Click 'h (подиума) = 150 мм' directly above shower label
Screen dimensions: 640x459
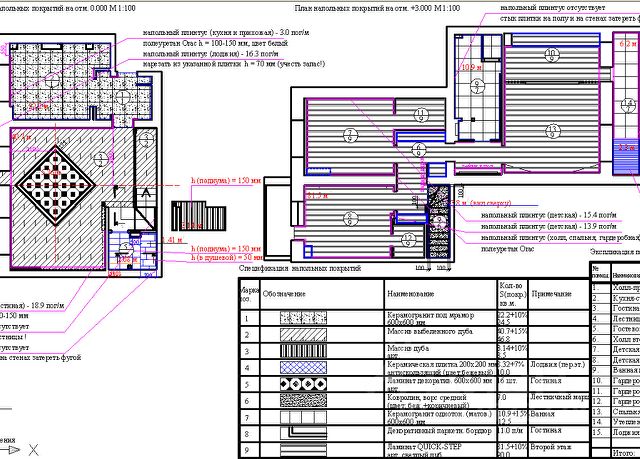pyautogui.click(x=227, y=248)
